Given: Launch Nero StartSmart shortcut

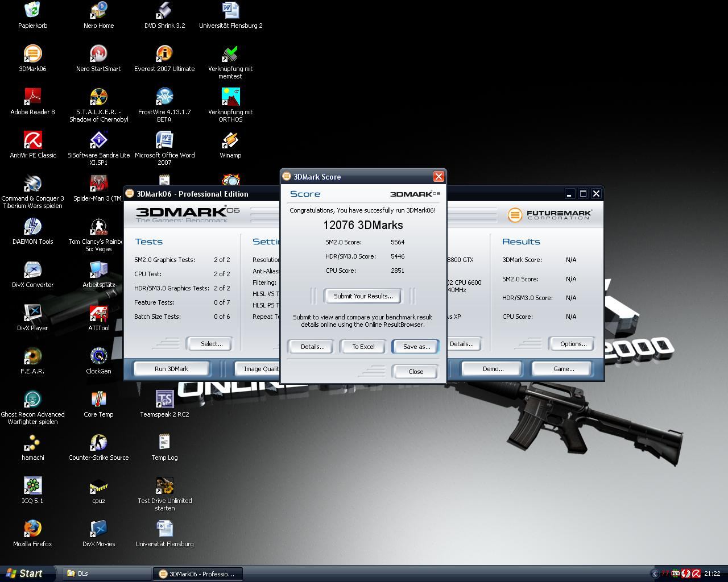Looking at the screenshot, I should point(98,53).
